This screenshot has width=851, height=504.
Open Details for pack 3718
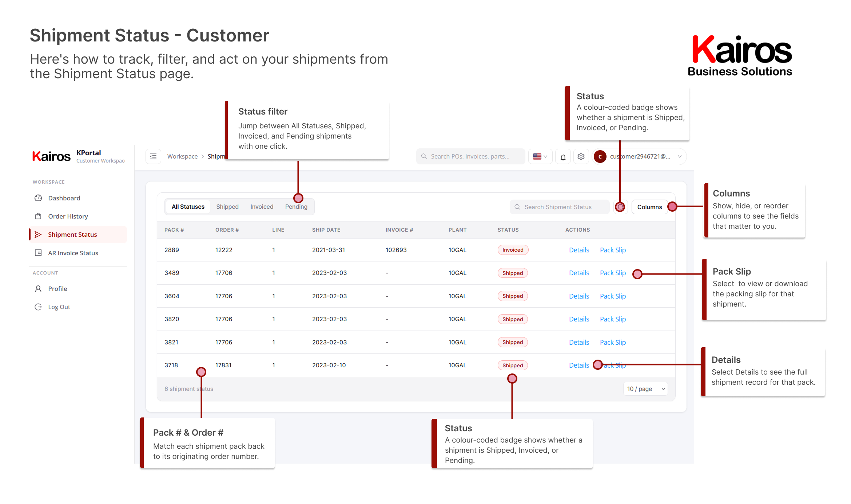579,365
